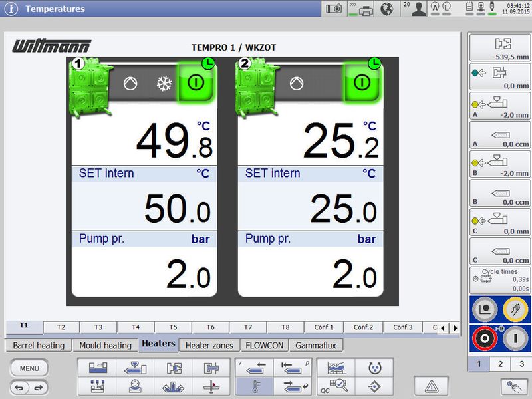Click actual temperature 49.8 on unit 1
532x399 pixels.
(175, 140)
